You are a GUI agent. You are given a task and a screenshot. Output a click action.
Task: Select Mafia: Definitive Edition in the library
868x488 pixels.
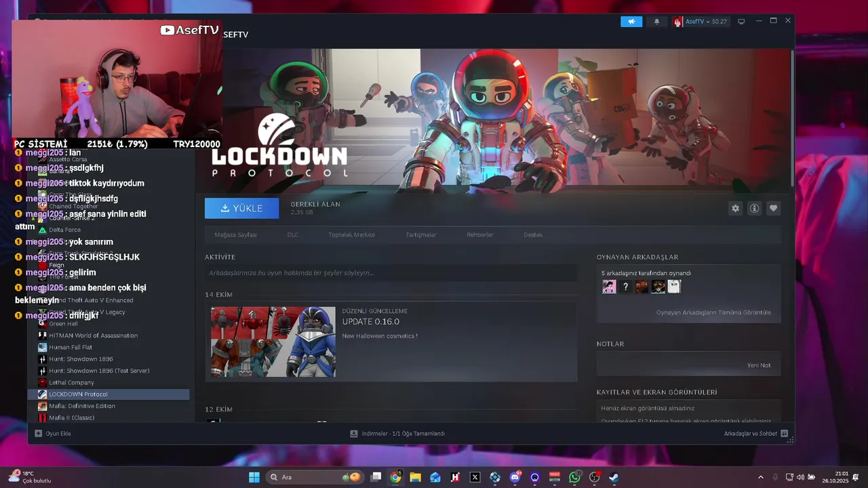click(x=108, y=406)
